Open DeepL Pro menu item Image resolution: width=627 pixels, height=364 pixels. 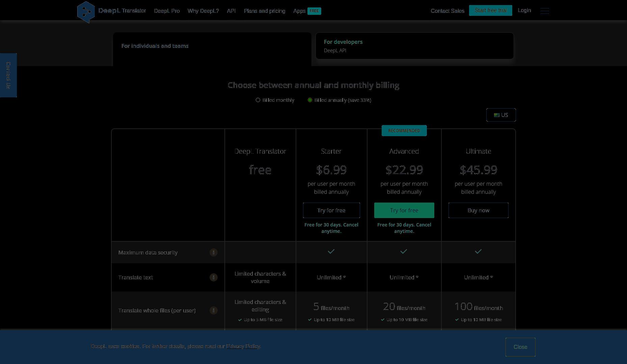(167, 11)
